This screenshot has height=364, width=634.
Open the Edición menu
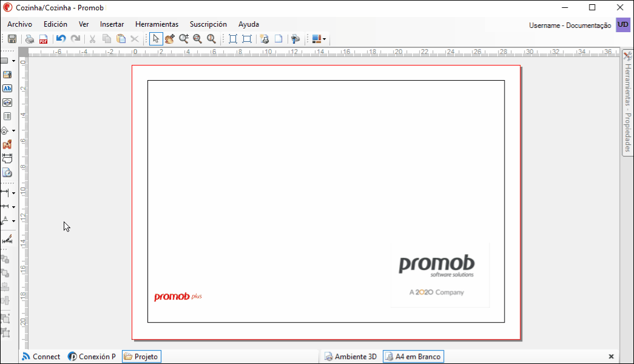pos(55,24)
